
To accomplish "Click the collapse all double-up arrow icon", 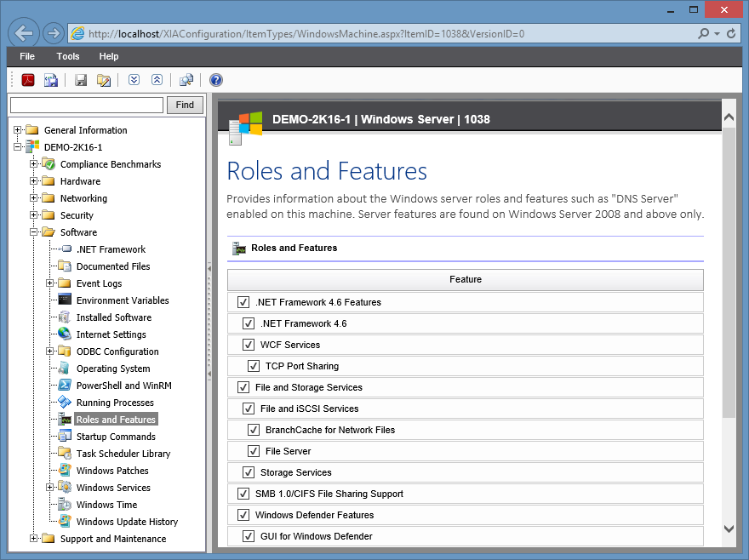I will click(x=157, y=80).
